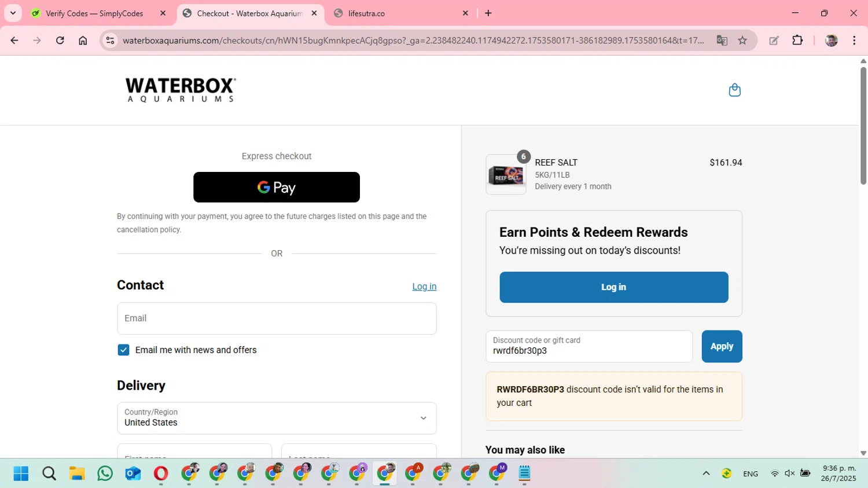Screen dimensions: 868x488
Task: Open a new browser tab
Action: (x=488, y=13)
